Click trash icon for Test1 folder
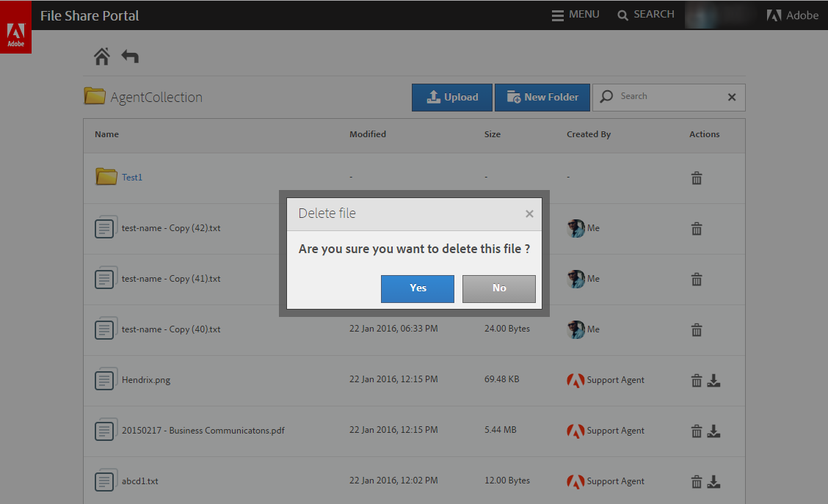The image size is (828, 504). point(697,178)
